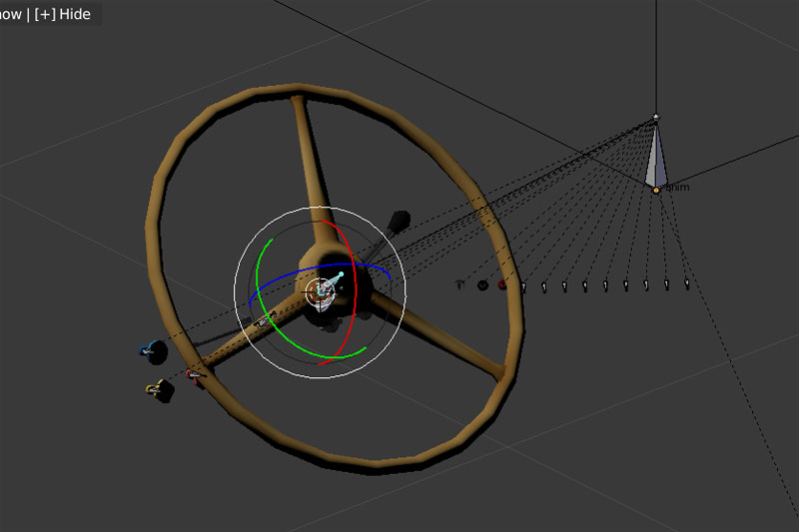Click the 3D cursor at wheel hub
The image size is (799, 532).
[x=320, y=290]
